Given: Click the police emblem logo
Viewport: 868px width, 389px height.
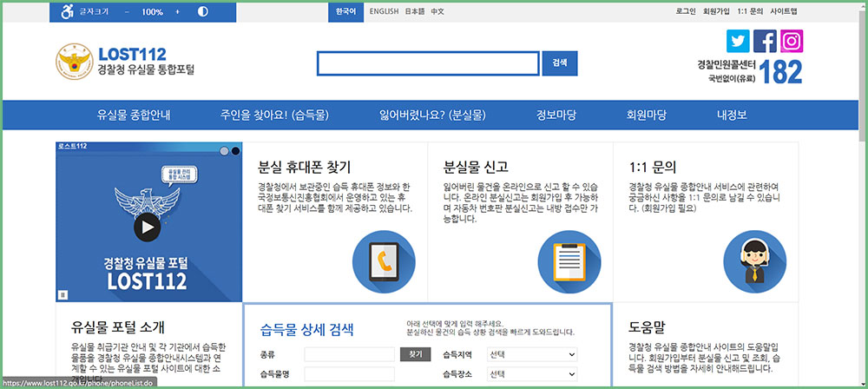Looking at the screenshot, I should click(74, 62).
